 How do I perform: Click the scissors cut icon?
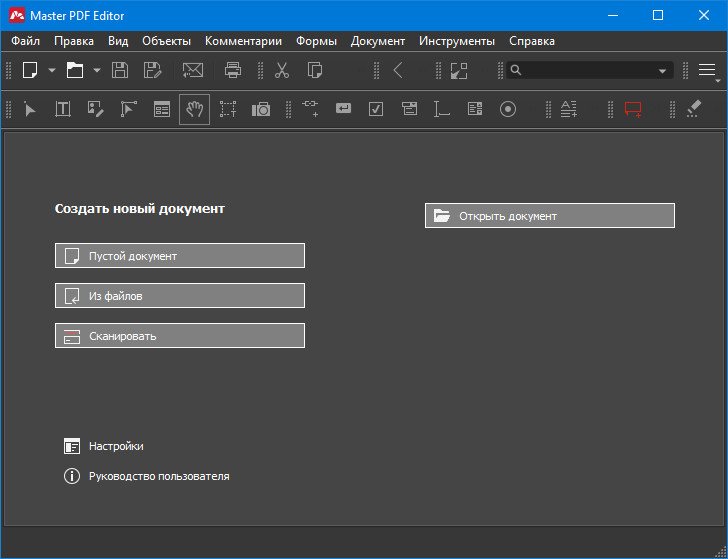point(281,71)
